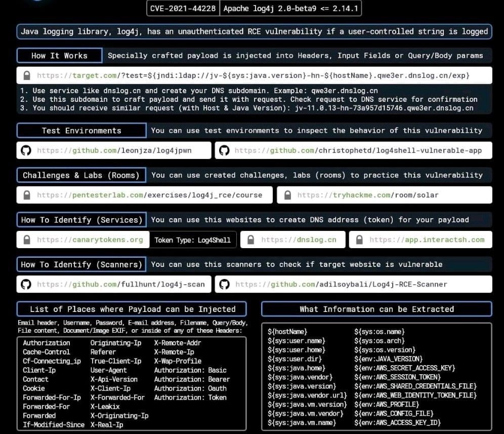The image size is (504, 434).
Task: Select the ${sys:os.name} variable
Action: pos(380,332)
